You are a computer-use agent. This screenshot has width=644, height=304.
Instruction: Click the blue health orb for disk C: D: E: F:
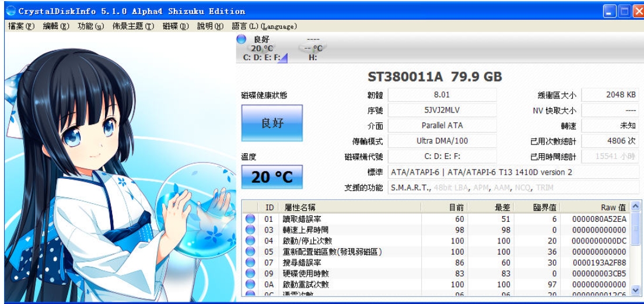[x=241, y=40]
